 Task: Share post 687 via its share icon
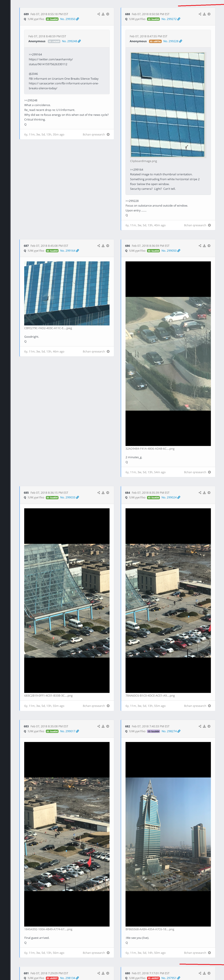[98, 246]
